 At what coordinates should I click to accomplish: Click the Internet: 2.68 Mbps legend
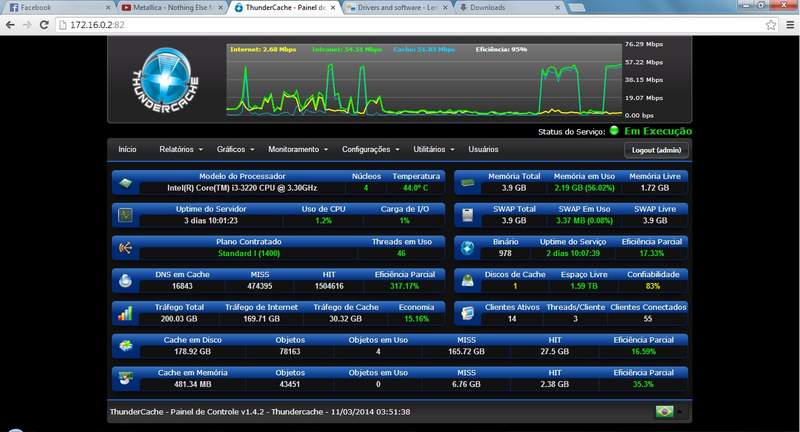click(x=263, y=49)
